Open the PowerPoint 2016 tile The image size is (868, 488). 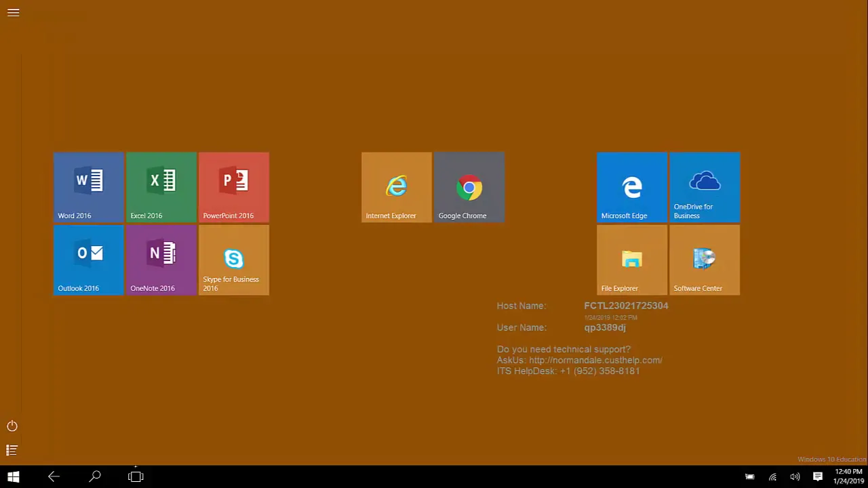[x=234, y=187]
